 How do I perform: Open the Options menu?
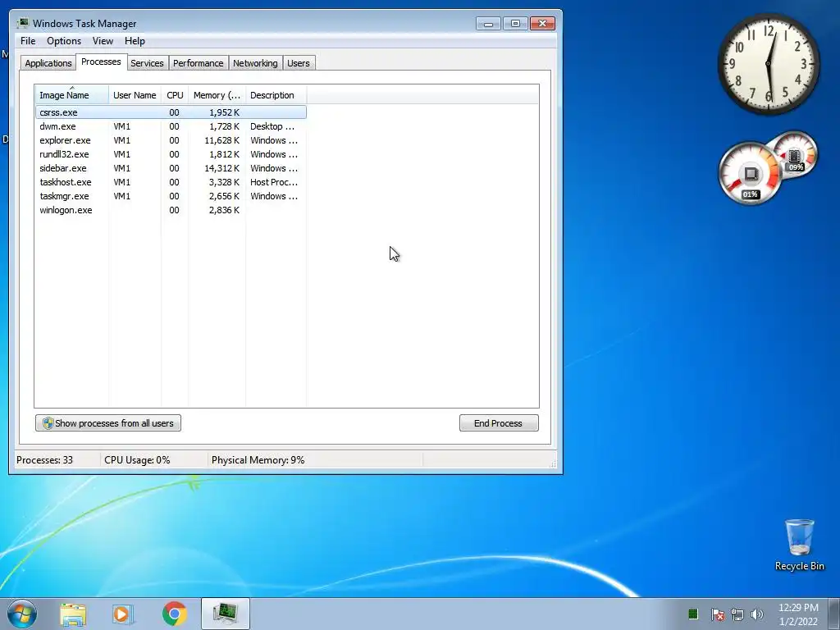[x=64, y=41]
